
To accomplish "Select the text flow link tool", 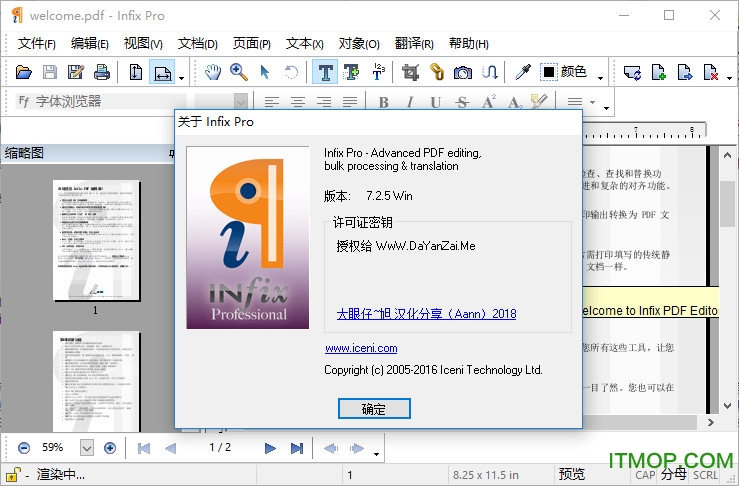I will pos(490,72).
